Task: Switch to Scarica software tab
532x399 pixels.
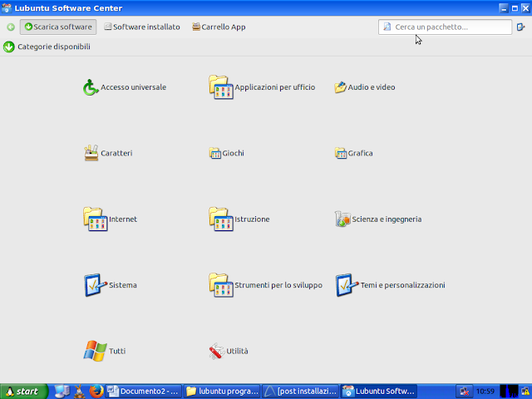Action: tap(58, 27)
